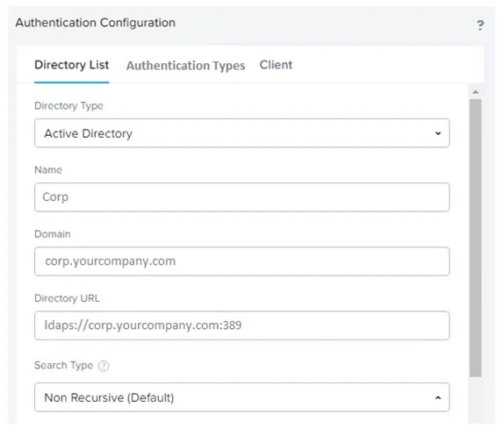Screen dimensions: 504x443
Task: Click the Search Type help icon
Action: point(104,366)
